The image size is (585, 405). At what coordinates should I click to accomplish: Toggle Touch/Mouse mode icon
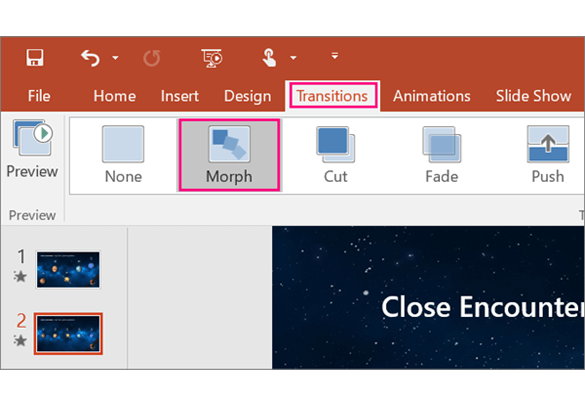click(269, 58)
